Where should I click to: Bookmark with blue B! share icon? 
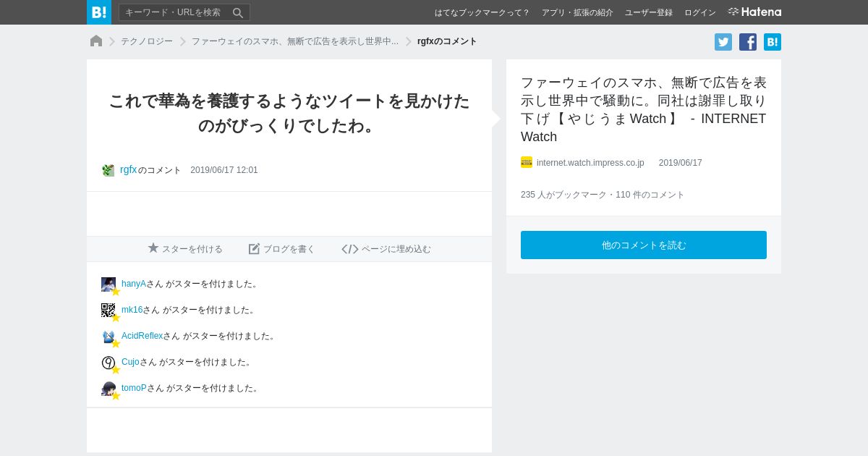click(773, 42)
